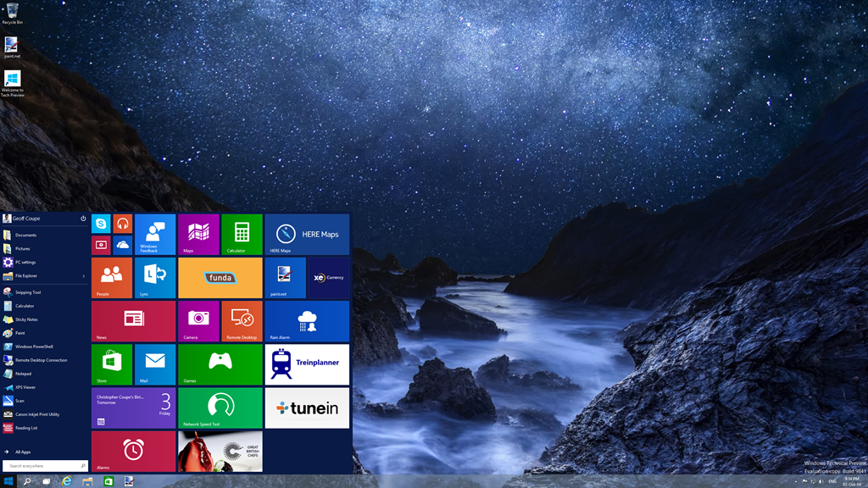Click the Geoff Coupe user account
The width and height of the screenshot is (868, 488).
click(x=25, y=219)
